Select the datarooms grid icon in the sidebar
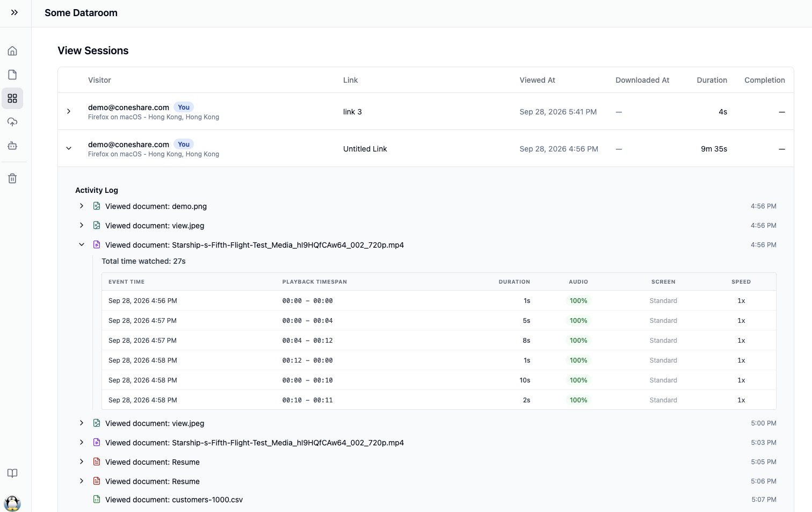The image size is (812, 512). point(12,98)
